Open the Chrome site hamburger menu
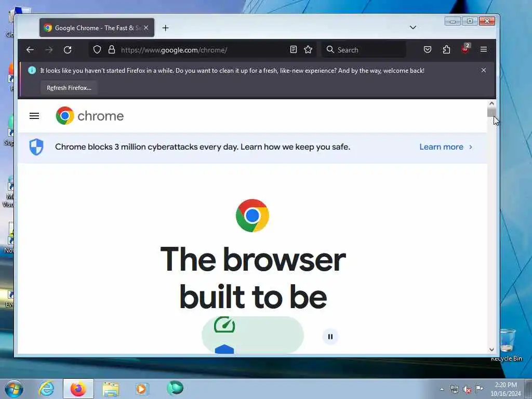Viewport: 532px width, 399px height. tap(34, 116)
